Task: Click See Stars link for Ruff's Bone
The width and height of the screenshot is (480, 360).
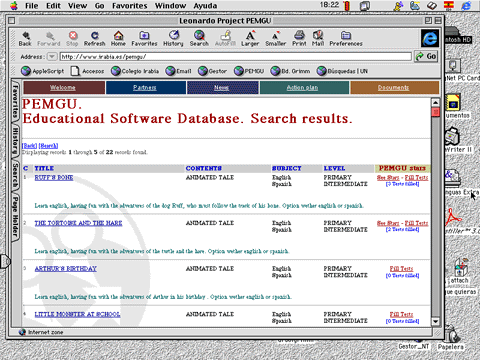Action: tap(388, 178)
